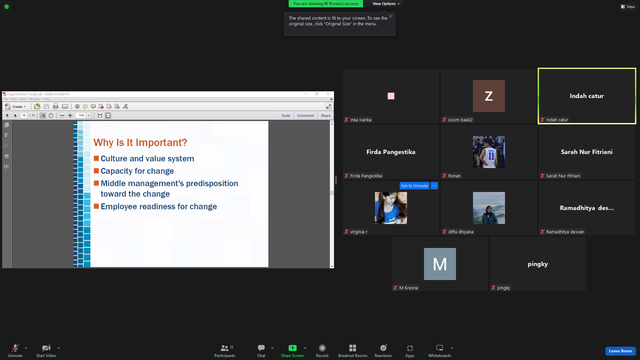Click the sticky note comment icon in Acrobat
The image size is (640, 360).
coord(85,107)
